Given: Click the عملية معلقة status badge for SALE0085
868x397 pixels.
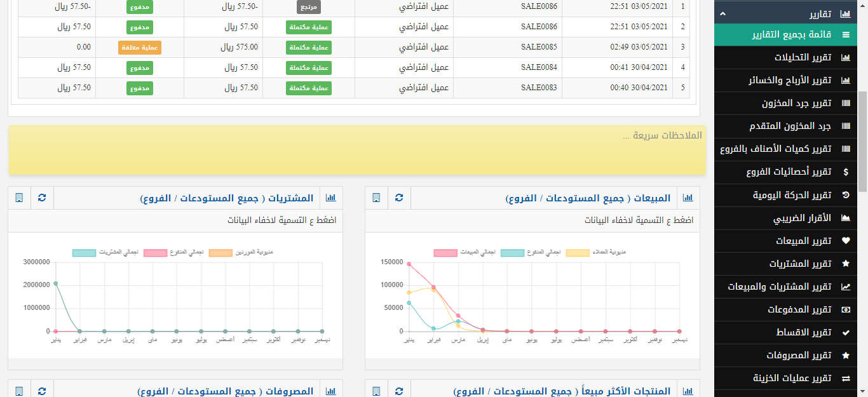Looking at the screenshot, I should (x=140, y=48).
